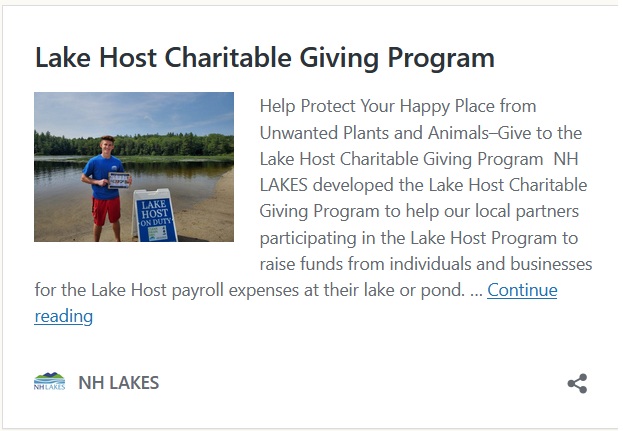This screenshot has width=623, height=431.
Task: Click 'raise funds from individuals and businesses' text
Action: pyautogui.click(x=426, y=264)
